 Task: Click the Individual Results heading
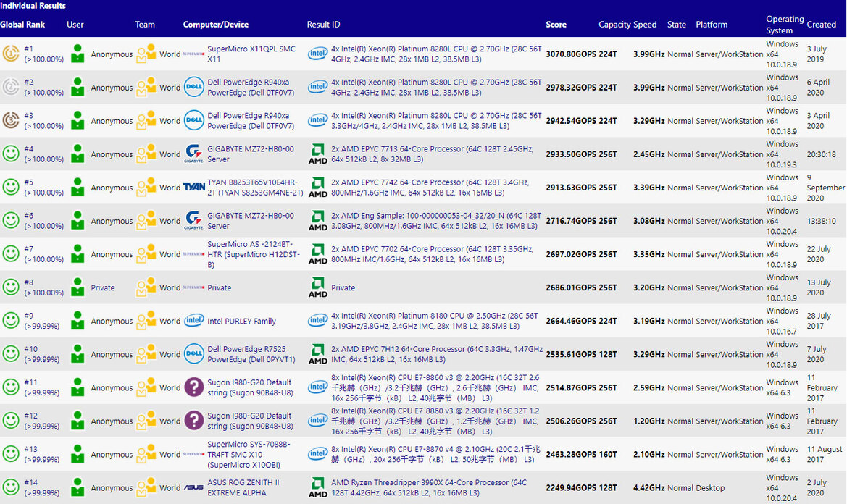point(33,5)
